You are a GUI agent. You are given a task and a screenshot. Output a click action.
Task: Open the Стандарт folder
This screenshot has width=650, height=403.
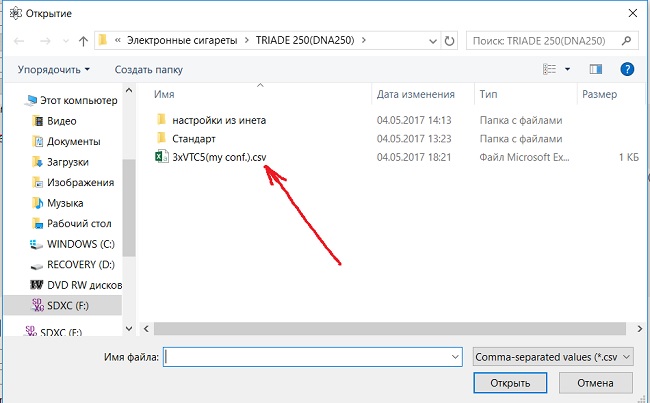point(193,138)
